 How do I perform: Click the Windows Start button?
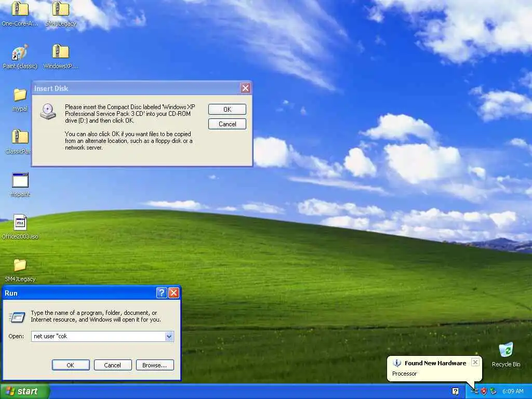(x=25, y=391)
